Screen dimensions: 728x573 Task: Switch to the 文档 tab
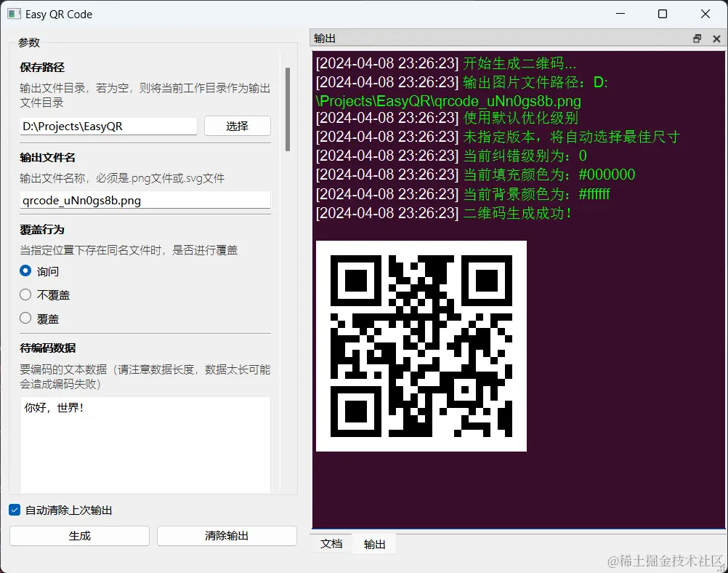point(331,544)
